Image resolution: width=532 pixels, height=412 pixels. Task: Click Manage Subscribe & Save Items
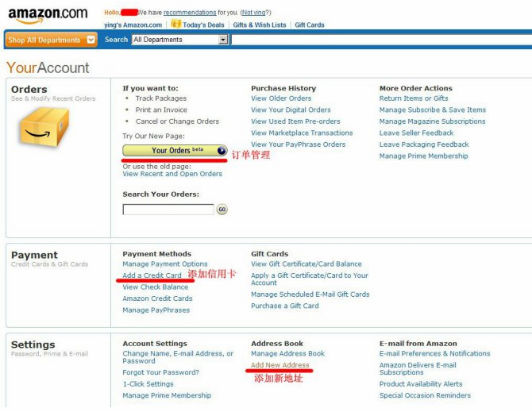click(433, 110)
